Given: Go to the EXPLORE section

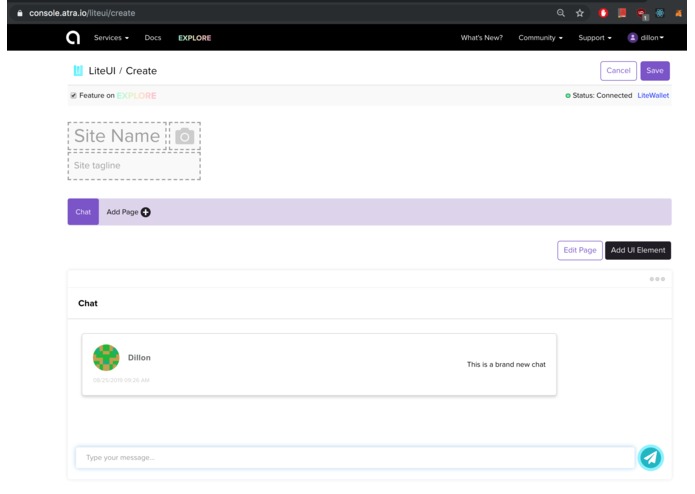Looking at the screenshot, I should [195, 38].
